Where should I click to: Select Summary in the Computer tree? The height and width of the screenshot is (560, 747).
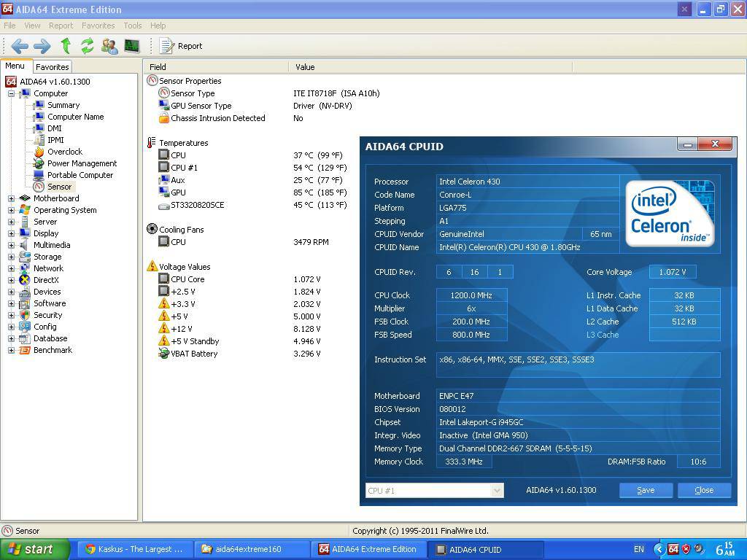tap(63, 105)
